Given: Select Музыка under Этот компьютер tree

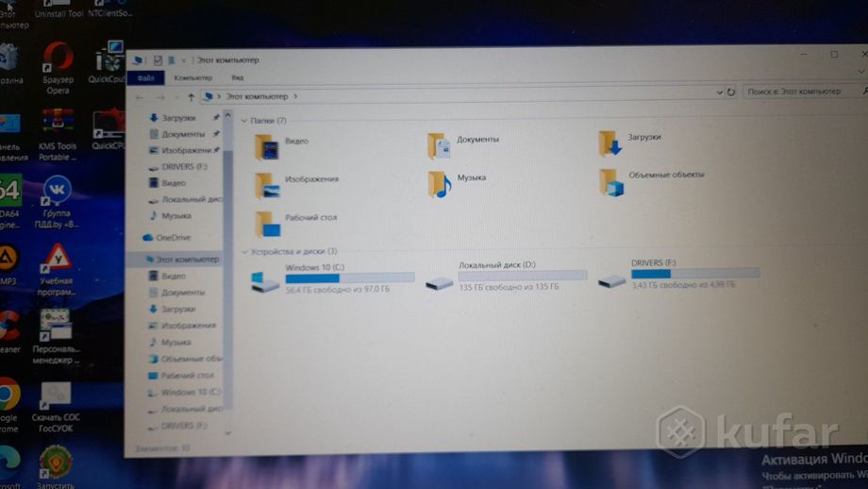Looking at the screenshot, I should [x=170, y=343].
